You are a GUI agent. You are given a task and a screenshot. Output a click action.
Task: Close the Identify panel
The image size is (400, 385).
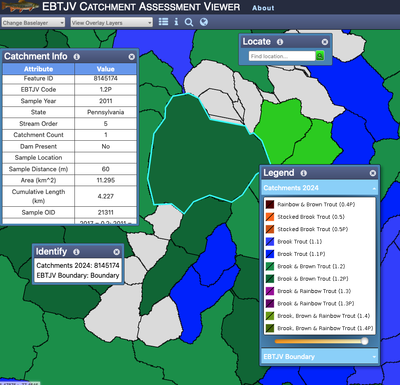[x=116, y=252]
